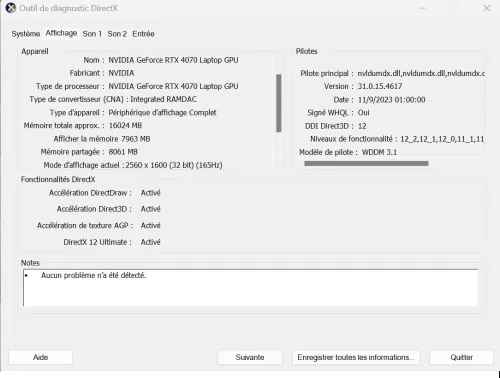Click the Fabricant value NVIDIA
This screenshot has width=500, height=378.
(121, 73)
